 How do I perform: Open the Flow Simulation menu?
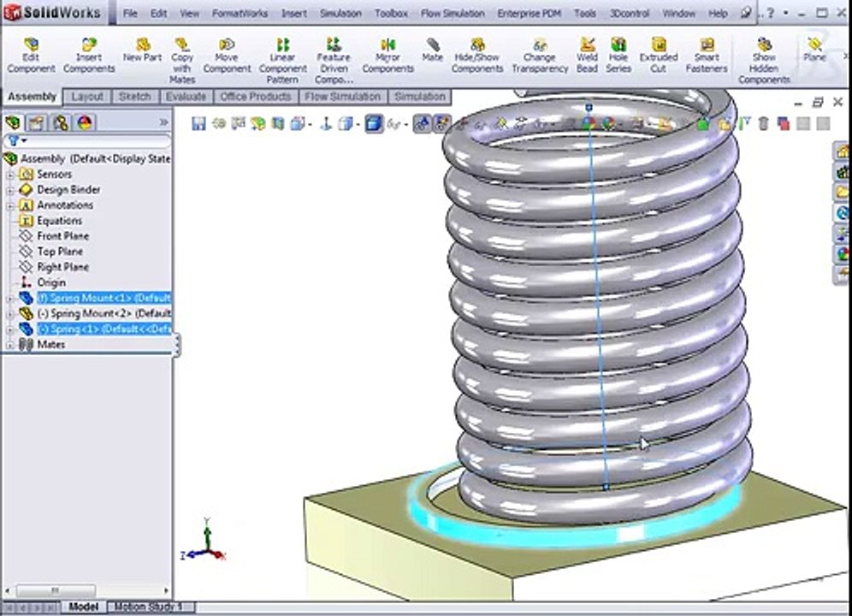tap(453, 13)
